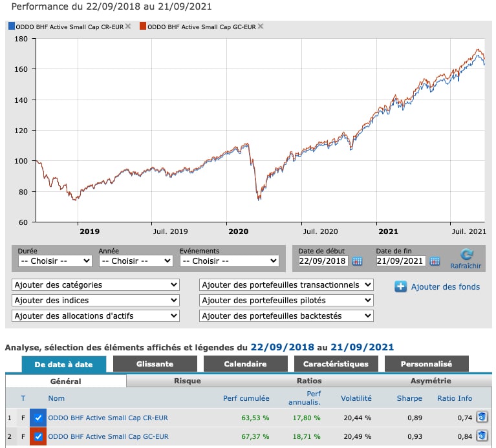Expand Ajouter des indices dropdown

click(96, 301)
